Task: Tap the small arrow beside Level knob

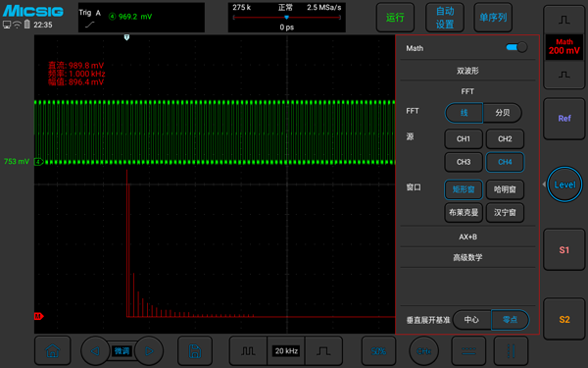Action: click(x=544, y=184)
